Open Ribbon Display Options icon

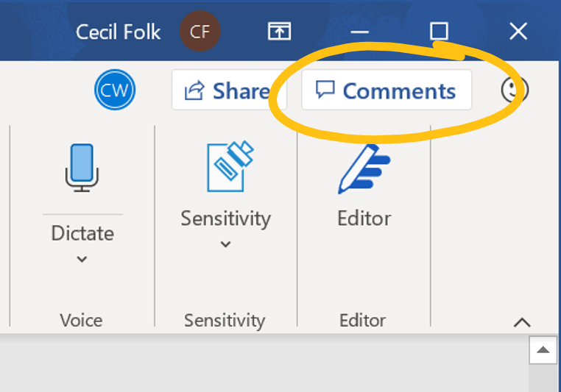279,31
